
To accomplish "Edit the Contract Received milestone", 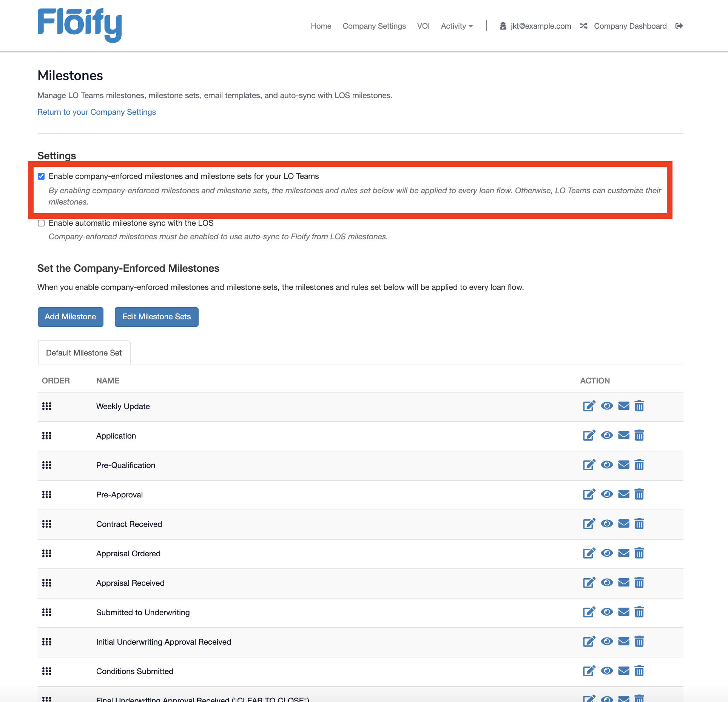I will coord(589,524).
